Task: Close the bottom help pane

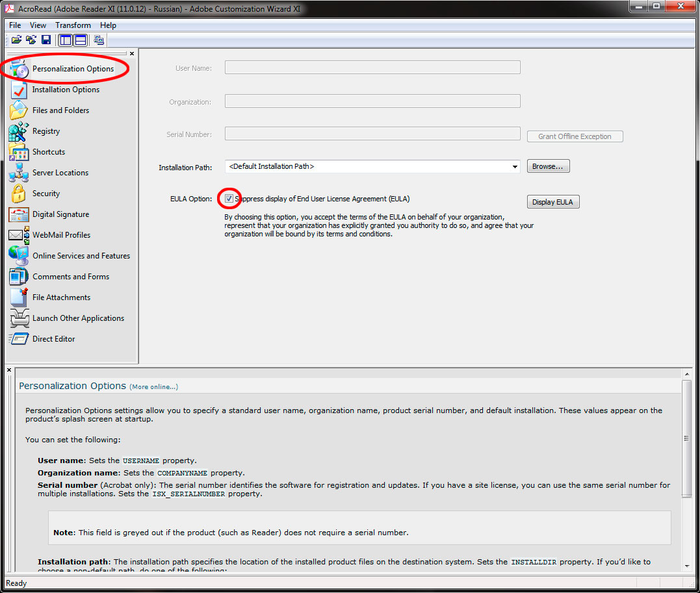Action: (9, 370)
